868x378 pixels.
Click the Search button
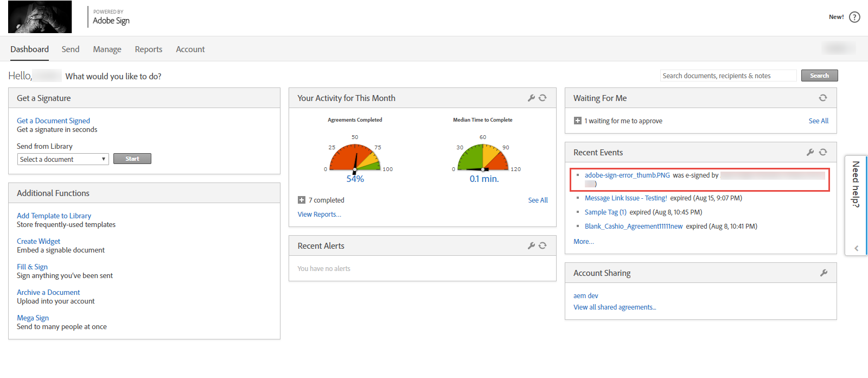(x=819, y=75)
